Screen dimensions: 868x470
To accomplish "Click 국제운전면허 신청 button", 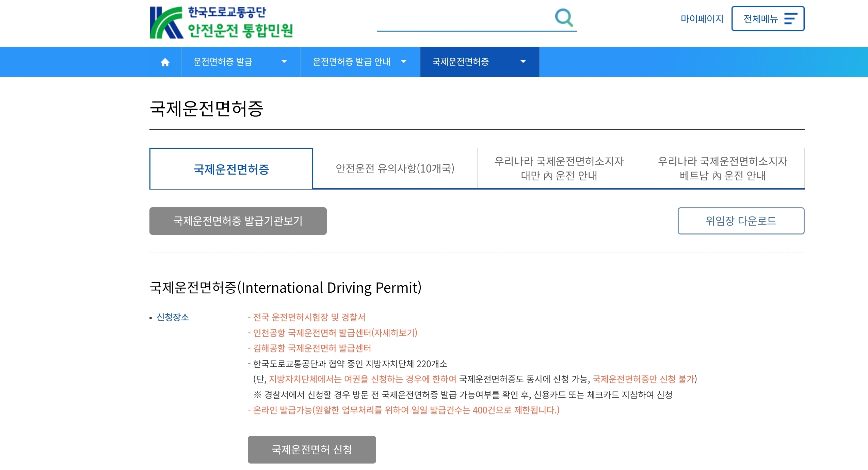I will click(x=311, y=449).
